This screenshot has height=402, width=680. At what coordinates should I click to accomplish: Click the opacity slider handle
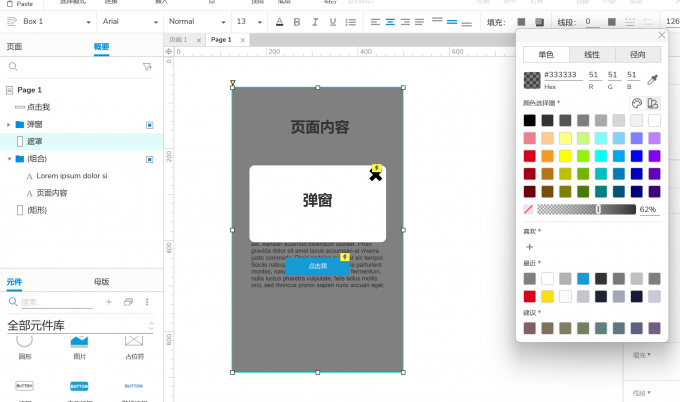pos(598,209)
